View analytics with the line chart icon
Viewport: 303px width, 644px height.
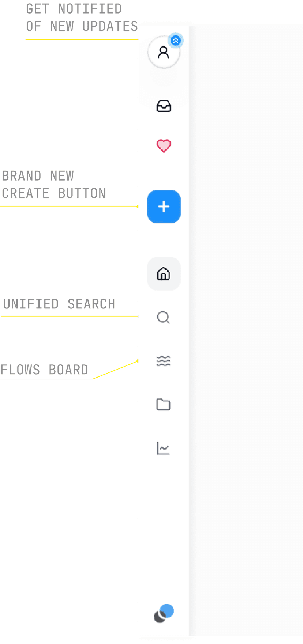pyautogui.click(x=164, y=448)
